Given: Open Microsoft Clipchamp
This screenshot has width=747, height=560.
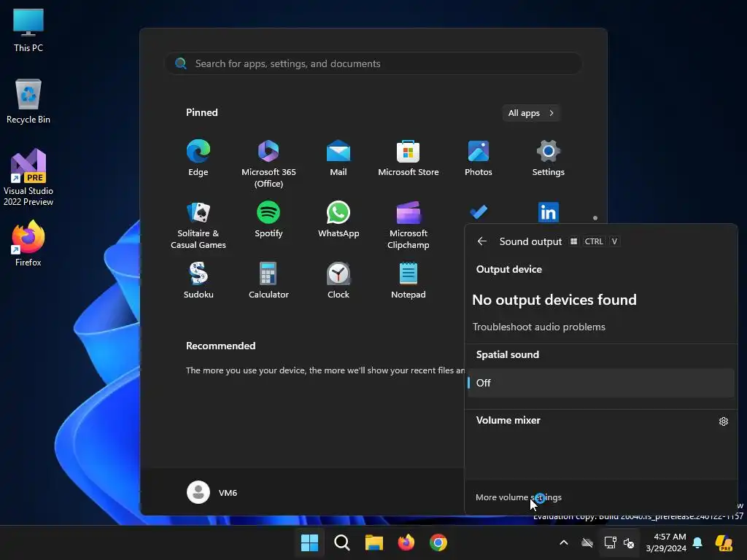Looking at the screenshot, I should click(x=409, y=225).
